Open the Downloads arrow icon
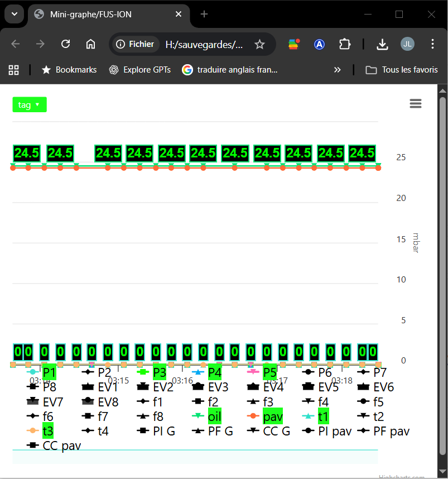 click(382, 44)
